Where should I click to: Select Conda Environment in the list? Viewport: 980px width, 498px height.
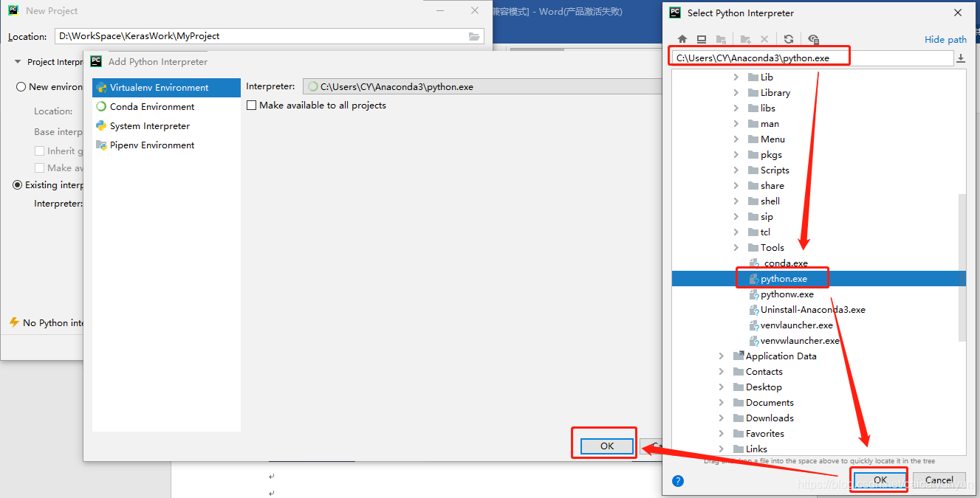pos(166,107)
